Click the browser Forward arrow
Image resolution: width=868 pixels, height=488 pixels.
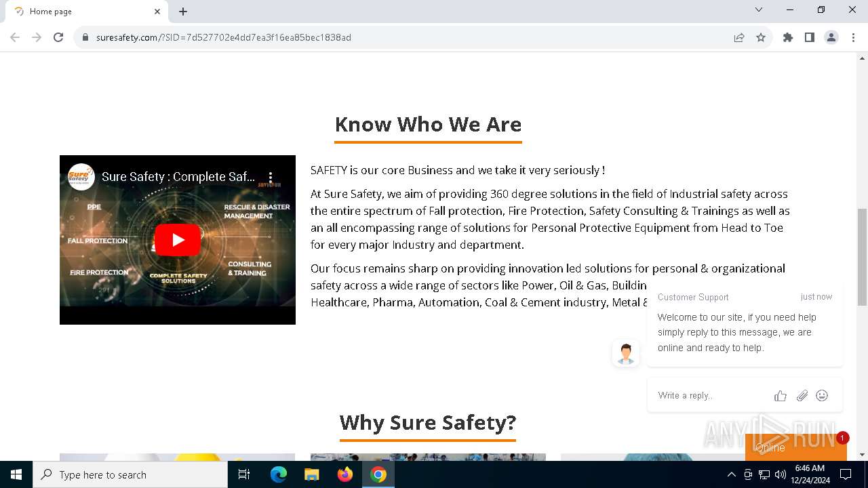click(x=37, y=37)
